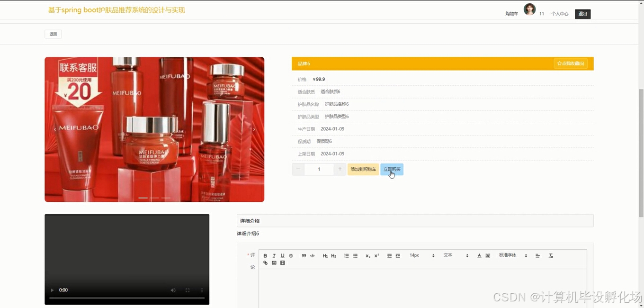Apply italic formatting in comment editor
The image size is (644, 308).
(x=274, y=256)
